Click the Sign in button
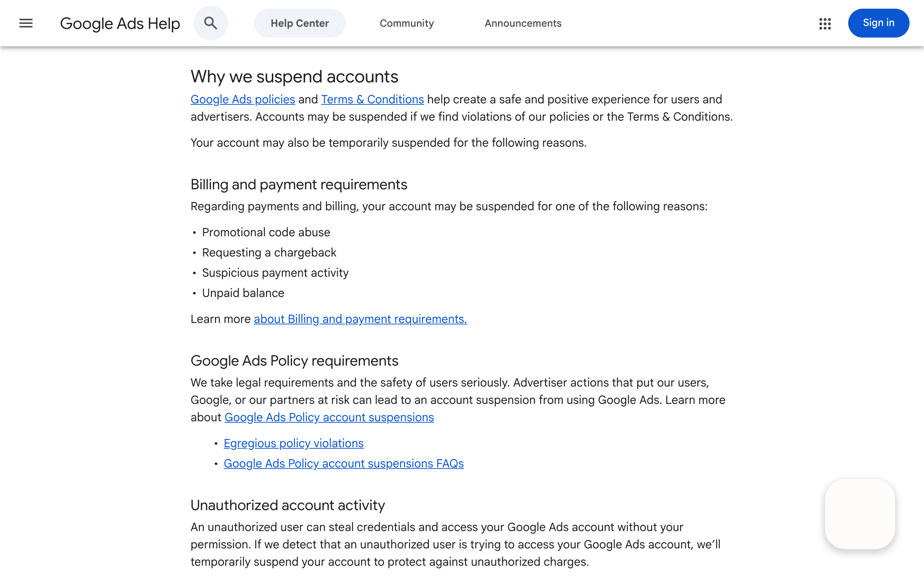Image resolution: width=924 pixels, height=578 pixels. tap(879, 23)
